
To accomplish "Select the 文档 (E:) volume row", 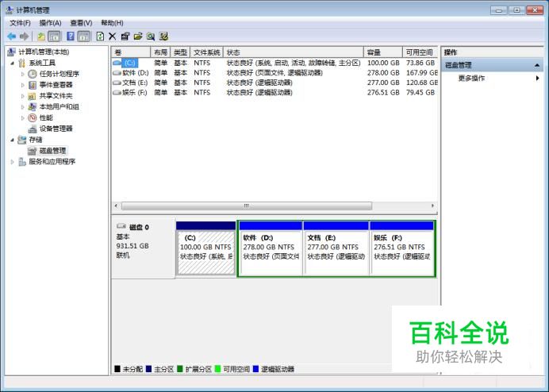I will 274,83.
